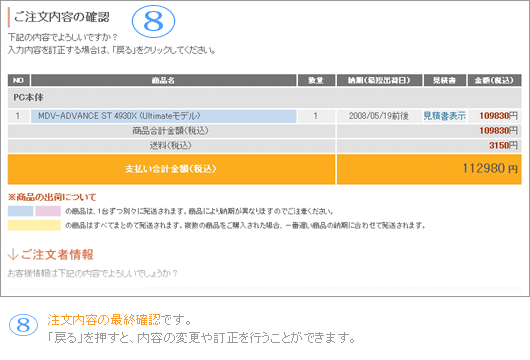Click the down arrow beside ご注文者情報

tap(13, 255)
